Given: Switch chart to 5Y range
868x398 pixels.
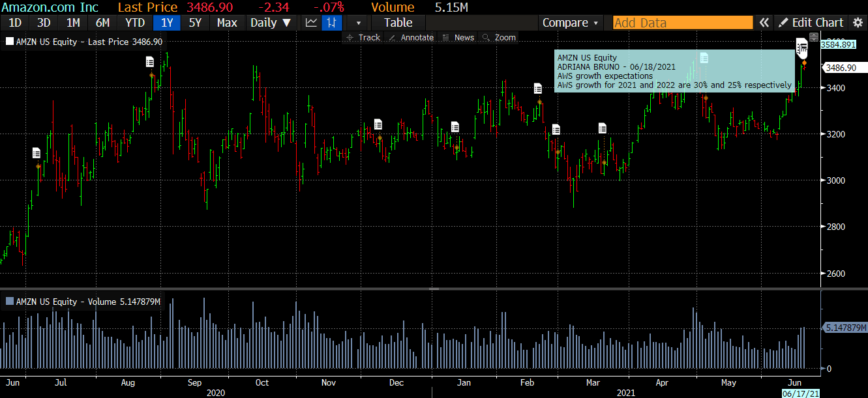Looking at the screenshot, I should (x=196, y=23).
